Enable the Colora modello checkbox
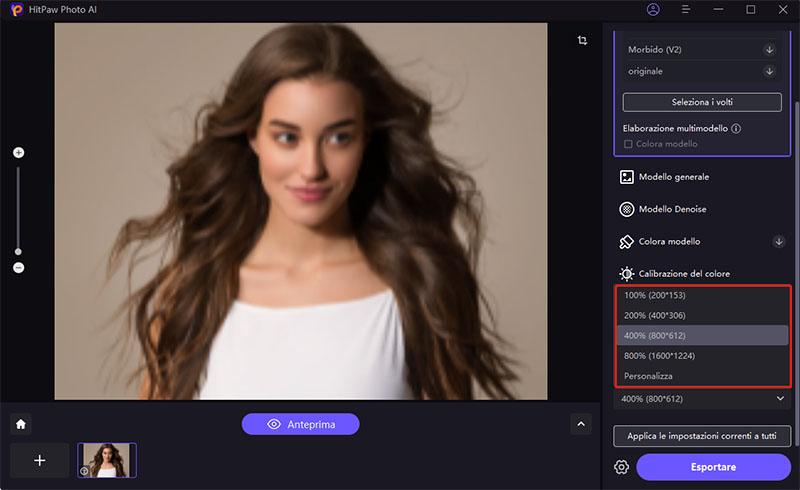The height and width of the screenshot is (490, 800). click(628, 144)
